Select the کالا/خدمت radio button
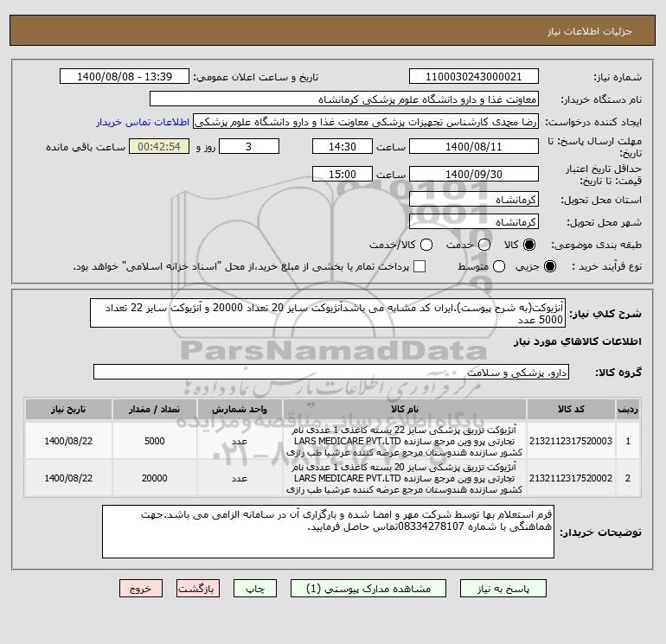 click(426, 245)
